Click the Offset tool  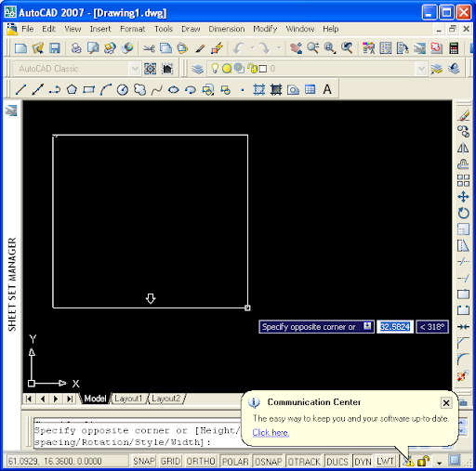pos(463,164)
